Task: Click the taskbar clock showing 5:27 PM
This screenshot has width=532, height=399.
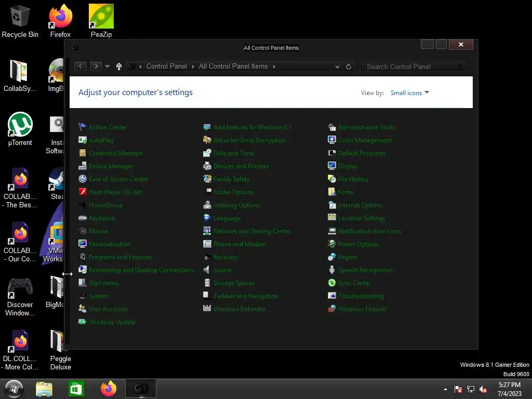Action: pyautogui.click(x=509, y=389)
